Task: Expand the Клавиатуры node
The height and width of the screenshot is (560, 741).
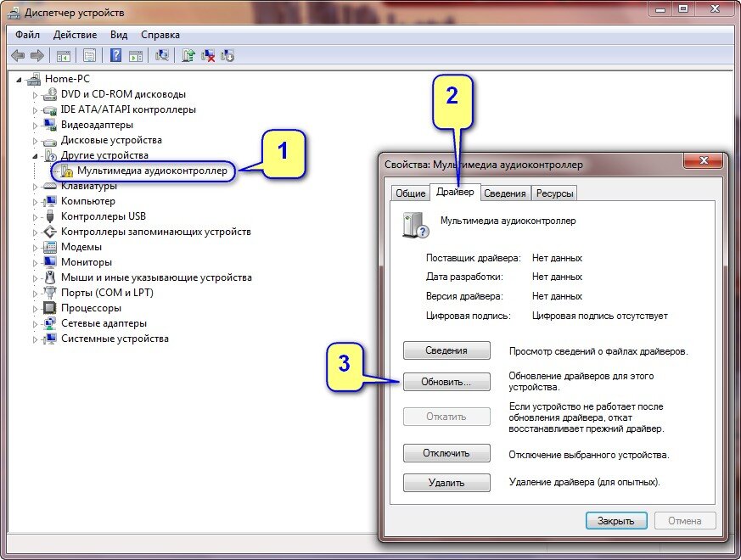Action: coord(35,187)
